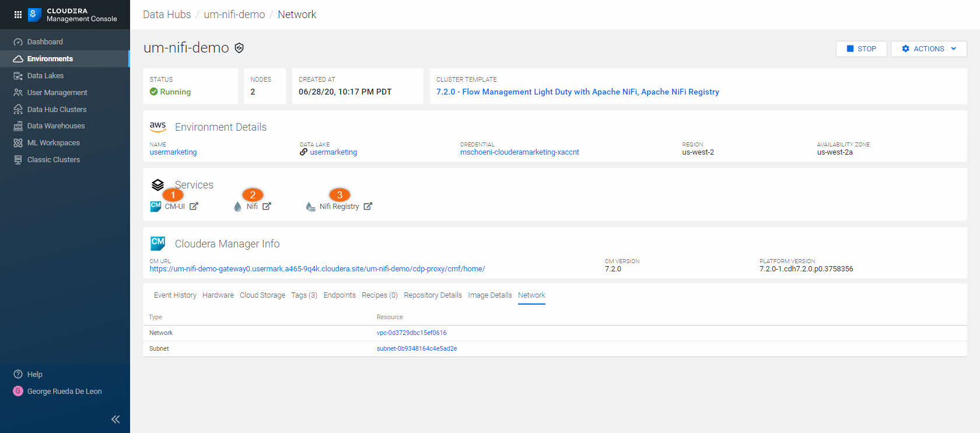Click the Network breadcrumb text
This screenshot has height=433, width=980.
pos(297,15)
